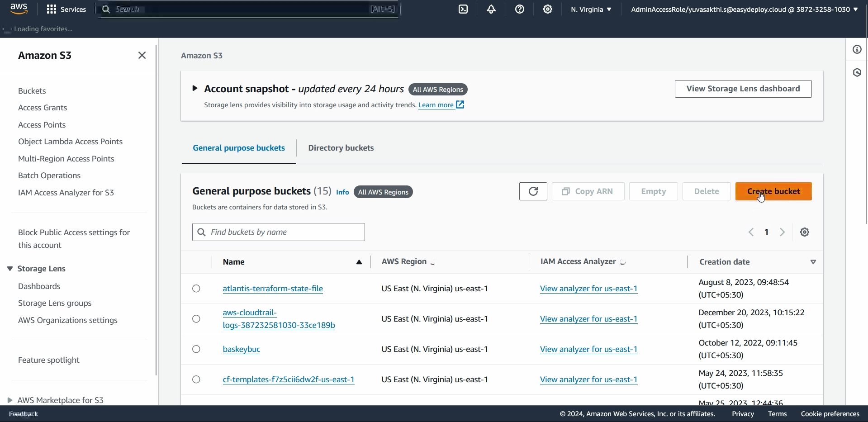Open the help question mark menu

[x=520, y=9]
